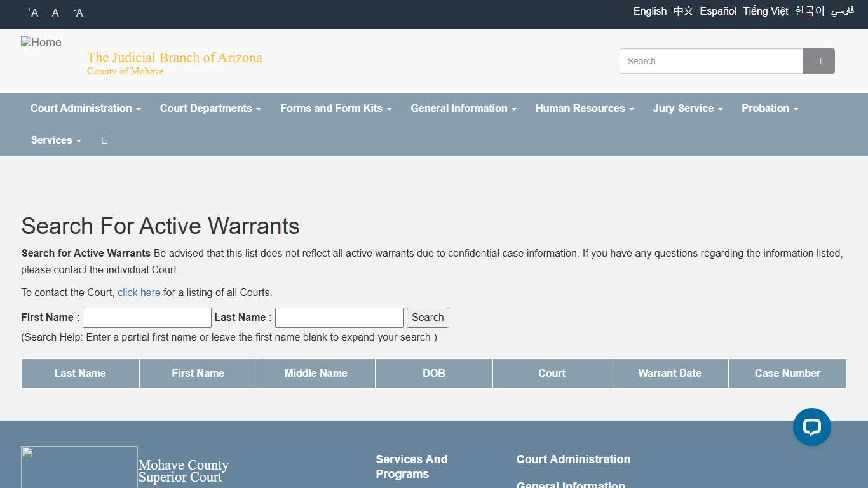
Task: Open the live chat bubble icon
Action: (x=811, y=427)
